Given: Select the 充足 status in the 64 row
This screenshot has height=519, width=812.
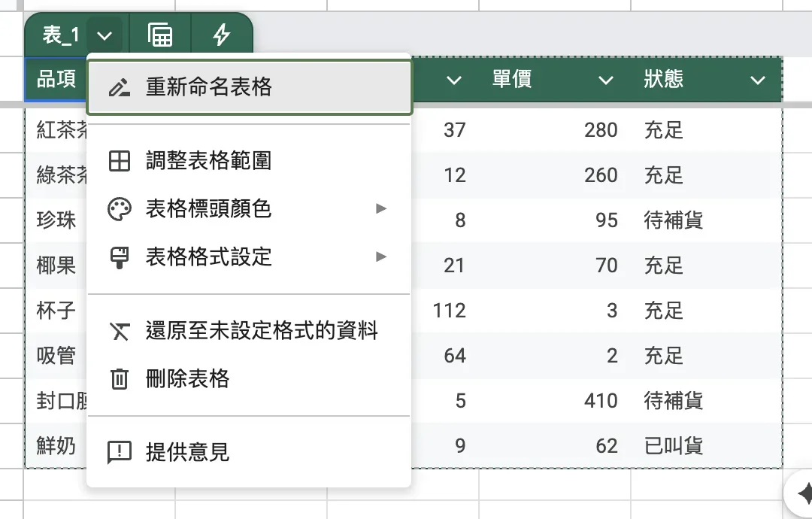Looking at the screenshot, I should 706,355.
